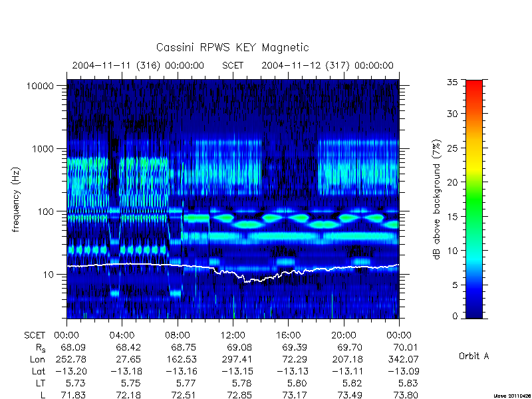Click the Rs value 68.42
This screenshot has width=532, height=399.
click(128, 347)
